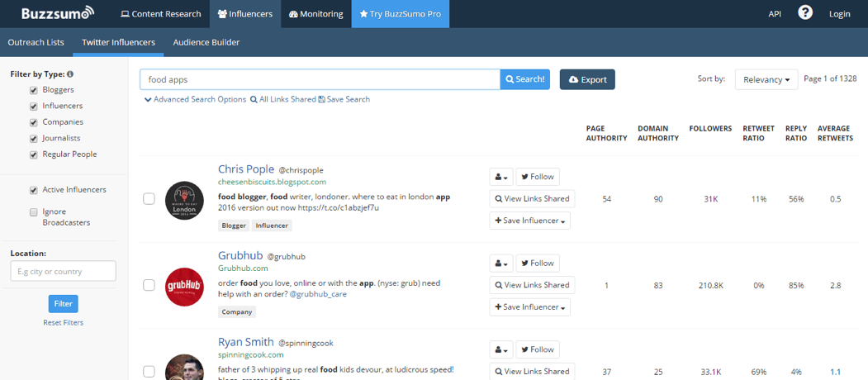Image resolution: width=868 pixels, height=380 pixels.
Task: Open the Content Research menu
Action: [x=160, y=14]
